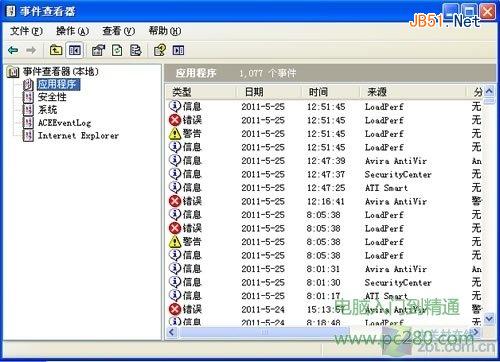This screenshot has height=362, width=500.
Task: Click the Back arrow toolbar icon
Action: tap(13, 50)
